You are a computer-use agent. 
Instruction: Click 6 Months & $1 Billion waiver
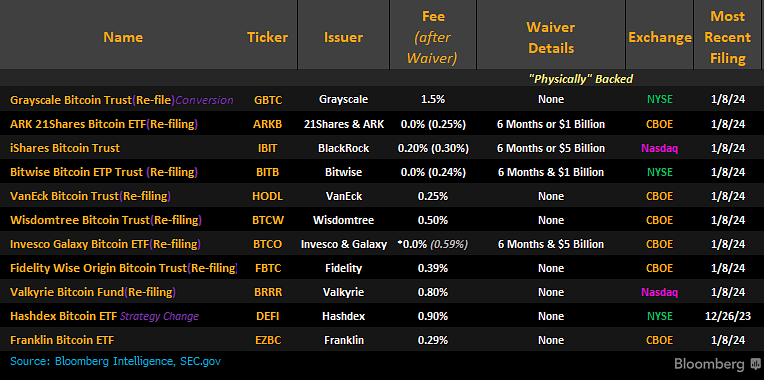pos(551,172)
